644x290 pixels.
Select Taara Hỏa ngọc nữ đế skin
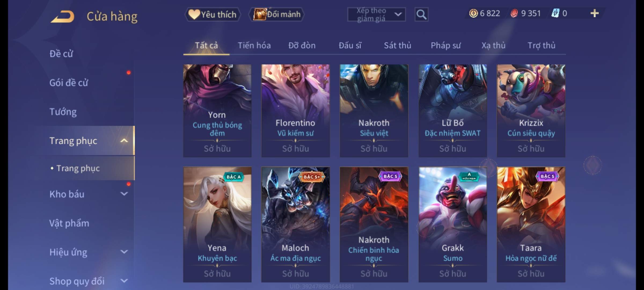coord(531,224)
